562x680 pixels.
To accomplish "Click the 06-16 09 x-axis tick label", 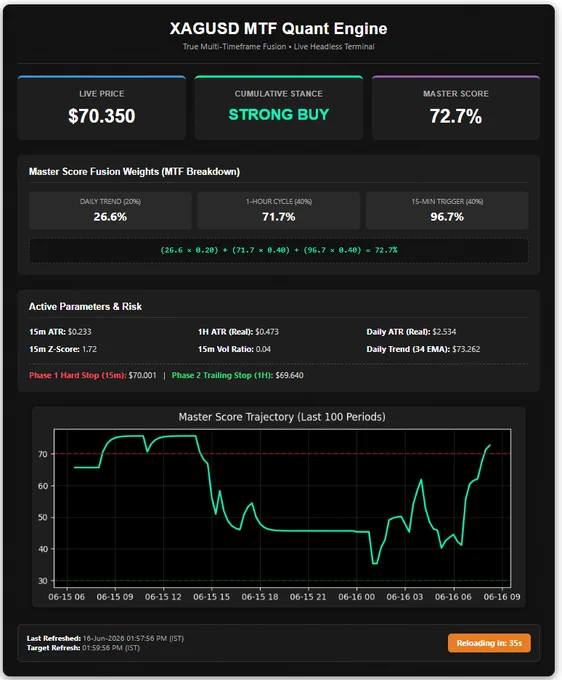I will (x=502, y=597).
